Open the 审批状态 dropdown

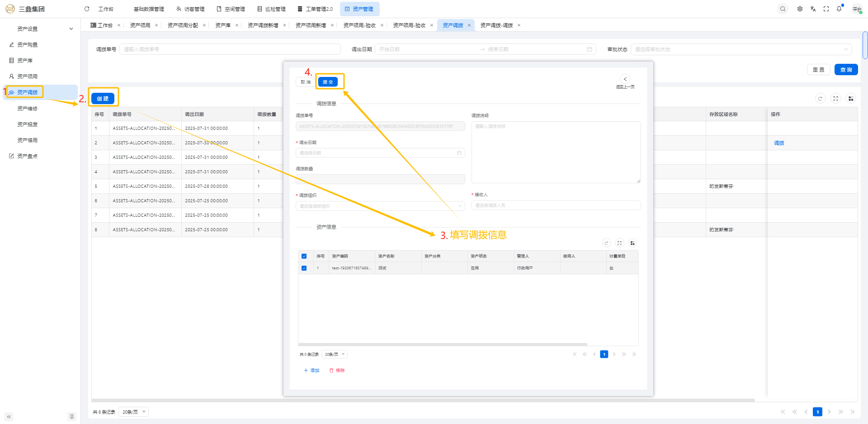point(741,49)
